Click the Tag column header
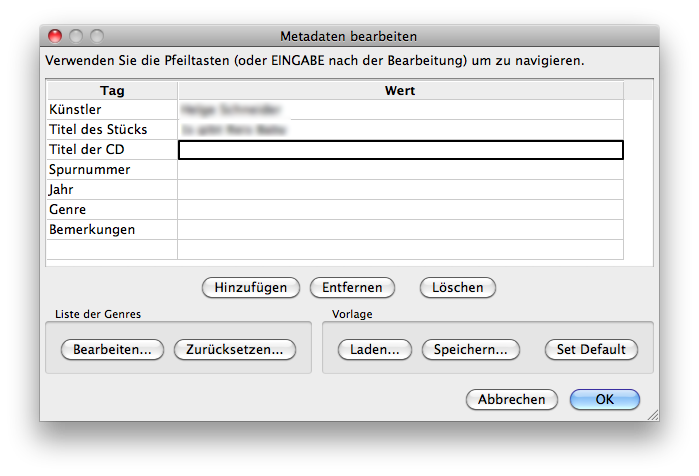 pos(111,90)
